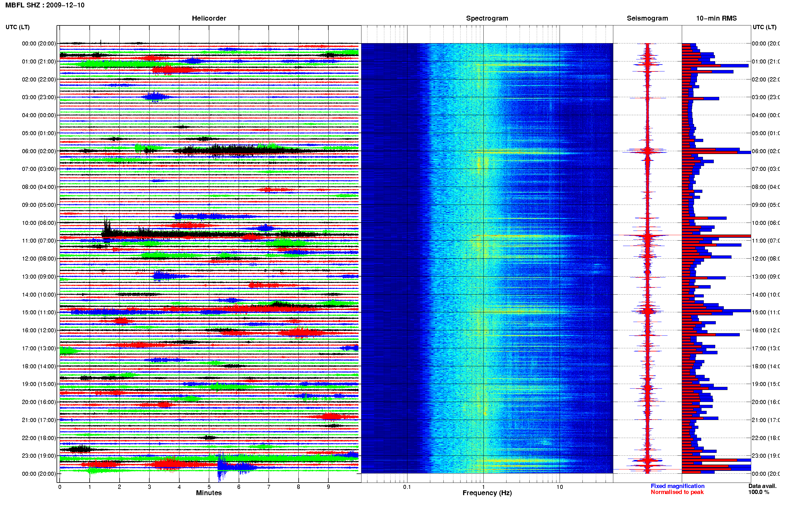Screen dimensions: 812x508
Task: Click the '10-min RMS' panel heading
Action: click(x=716, y=18)
